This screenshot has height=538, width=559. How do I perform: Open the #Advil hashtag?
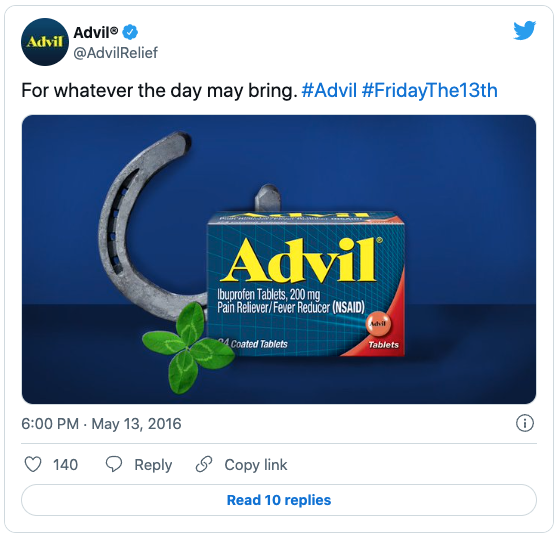[329, 90]
